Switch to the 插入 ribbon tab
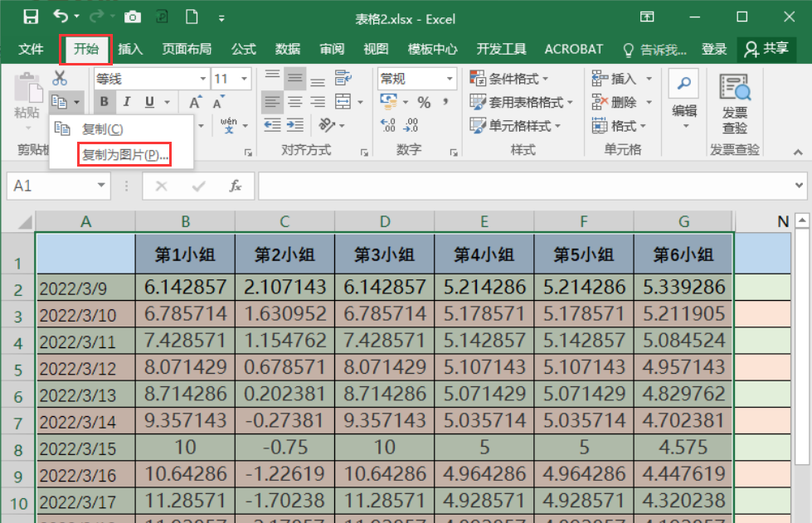This screenshot has height=523, width=812. point(130,49)
